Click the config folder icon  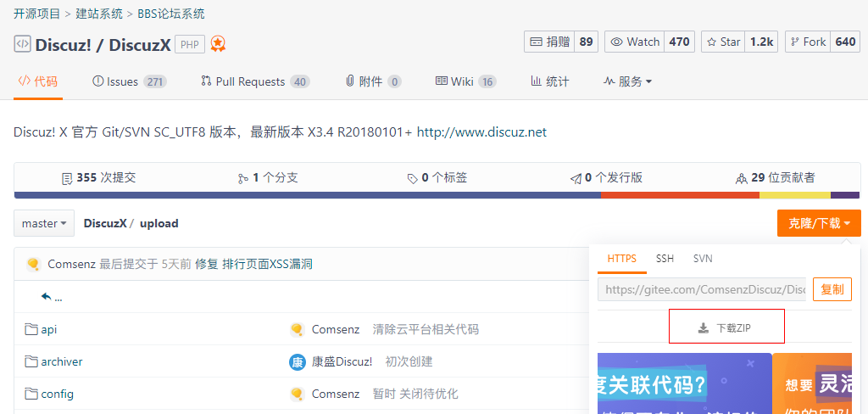[x=31, y=394]
